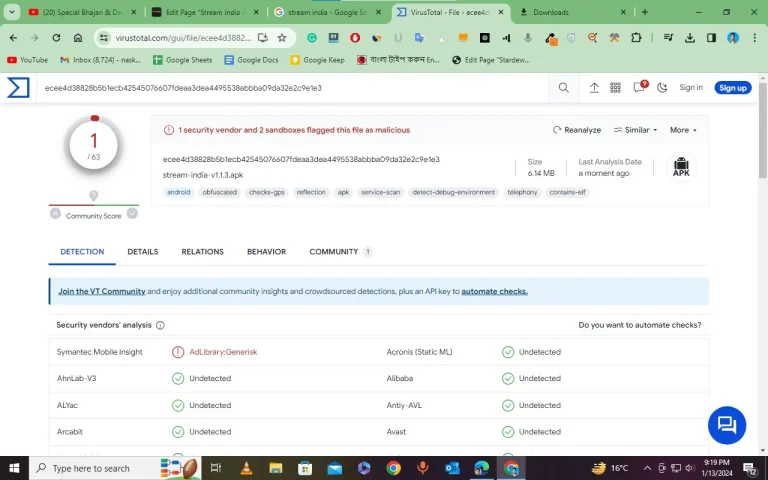Viewport: 768px width, 480px height.
Task: Open the extensions puzzle piece icon
Action: point(636,38)
